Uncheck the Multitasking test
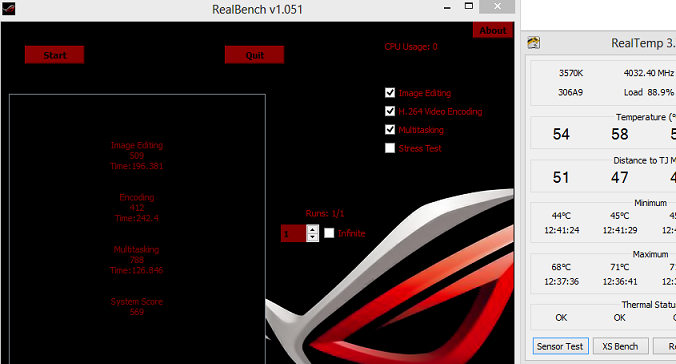The height and width of the screenshot is (364, 676). tap(390, 129)
